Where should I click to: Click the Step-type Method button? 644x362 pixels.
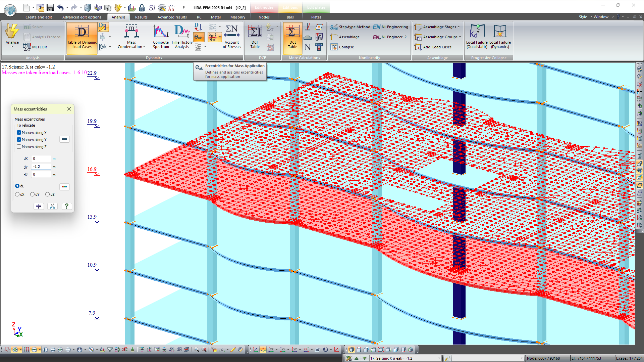[x=351, y=27]
